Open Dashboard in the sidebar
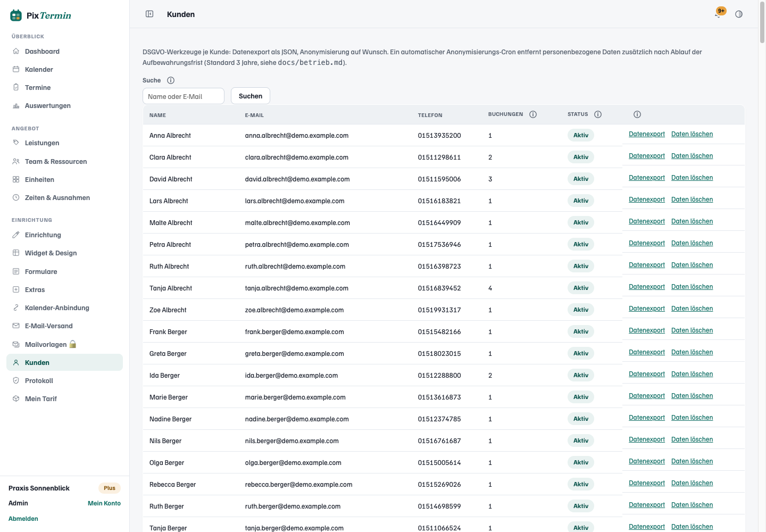The height and width of the screenshot is (532, 766). point(64,51)
